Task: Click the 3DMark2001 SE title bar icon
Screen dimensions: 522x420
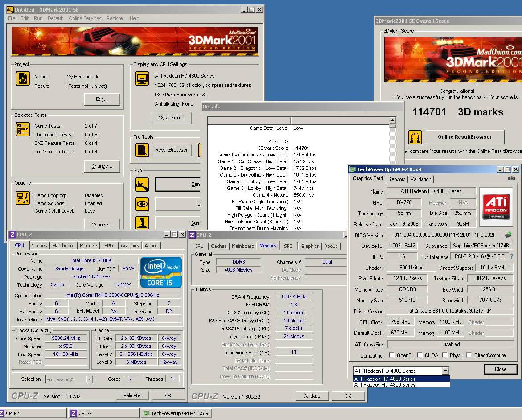Action: click(10, 10)
